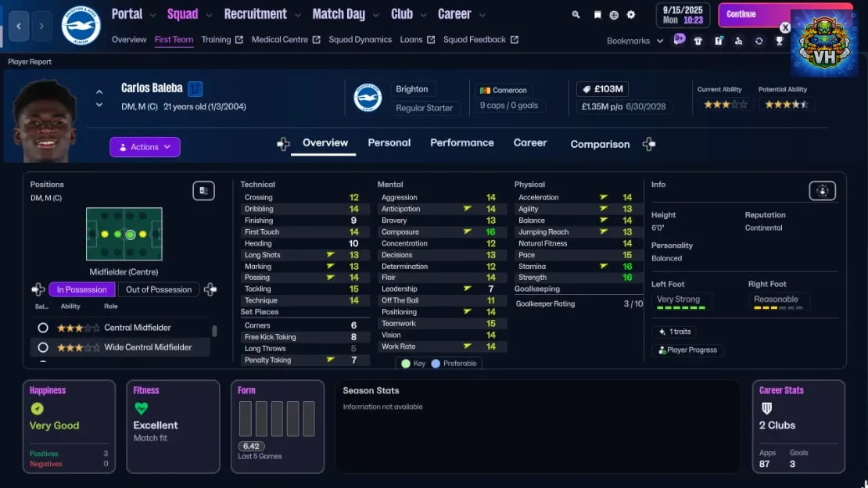The height and width of the screenshot is (488, 868).
Task: Go to previous player with up chevron
Action: pos(99,92)
